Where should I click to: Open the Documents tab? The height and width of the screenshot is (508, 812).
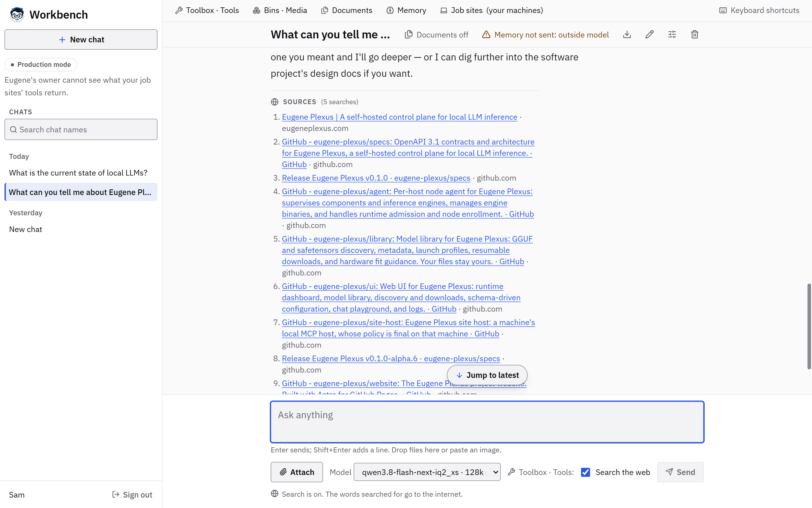[x=347, y=10]
